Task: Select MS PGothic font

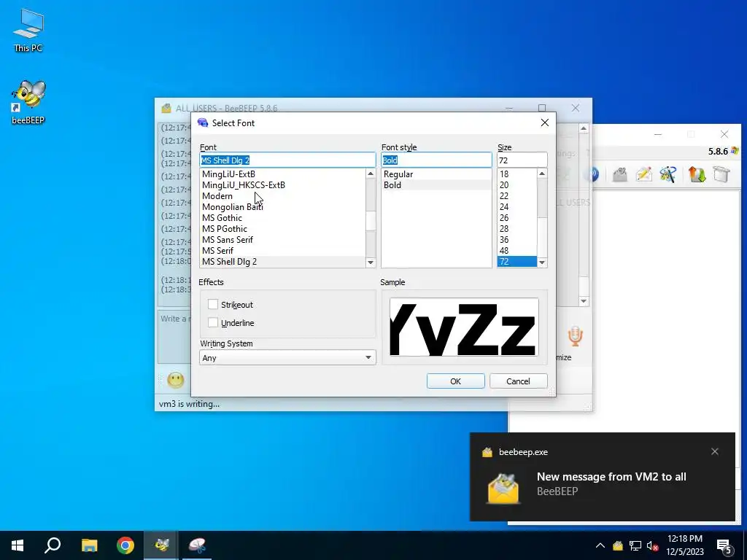Action: pyautogui.click(x=282, y=228)
